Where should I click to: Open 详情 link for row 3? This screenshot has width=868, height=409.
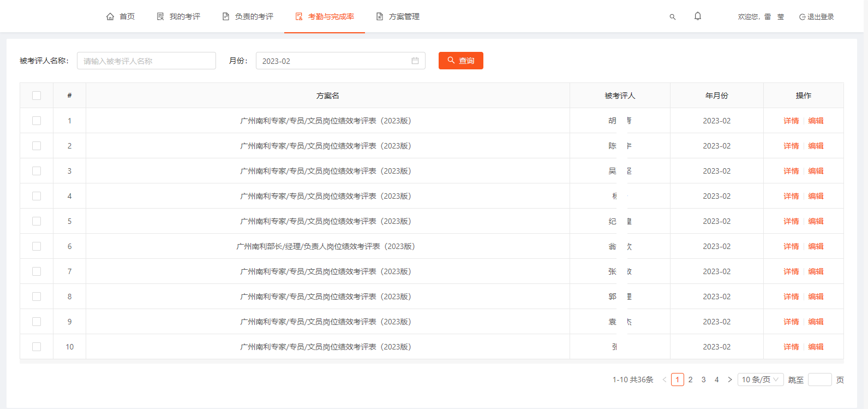click(x=791, y=171)
